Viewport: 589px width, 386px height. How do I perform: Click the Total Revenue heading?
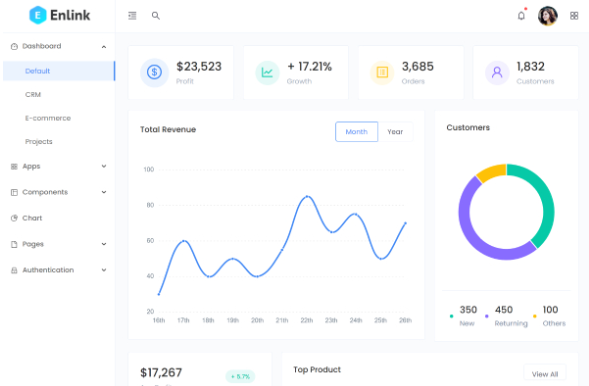pyautogui.click(x=168, y=130)
